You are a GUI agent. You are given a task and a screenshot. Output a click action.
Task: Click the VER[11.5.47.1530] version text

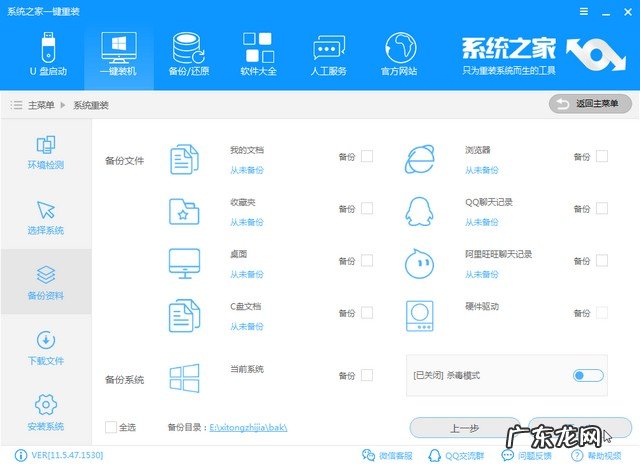pyautogui.click(x=67, y=455)
